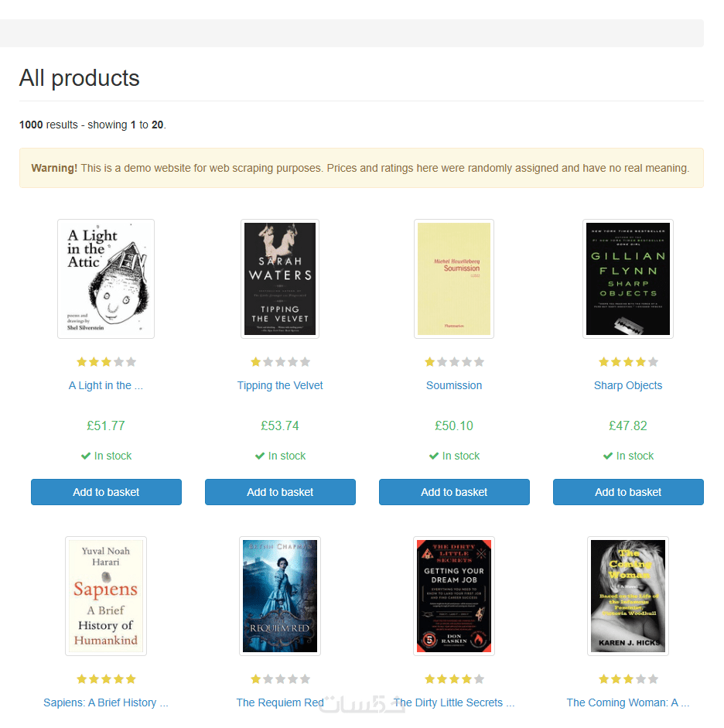The image size is (724, 728).
Task: Click The Coming Woman book cover
Action: pos(628,596)
